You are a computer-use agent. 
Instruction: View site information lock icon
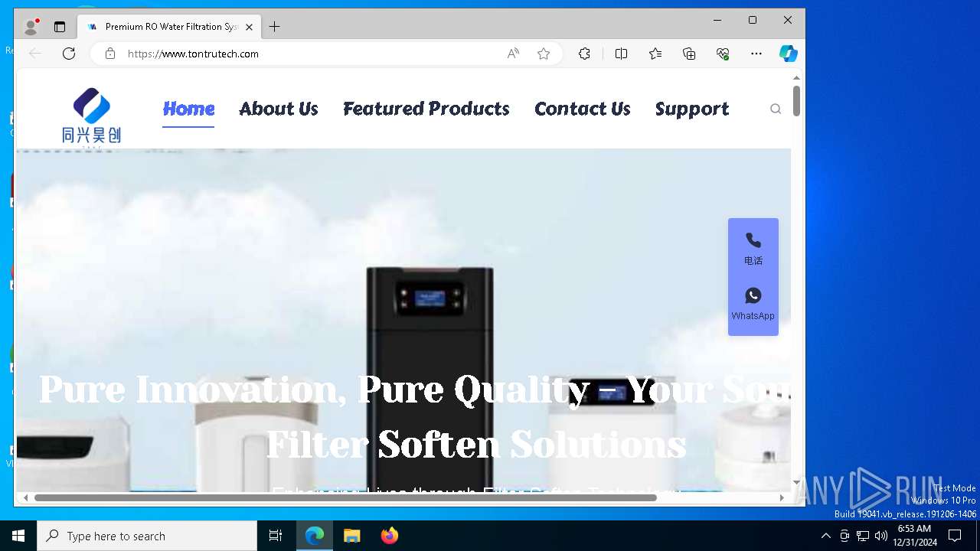(x=110, y=54)
